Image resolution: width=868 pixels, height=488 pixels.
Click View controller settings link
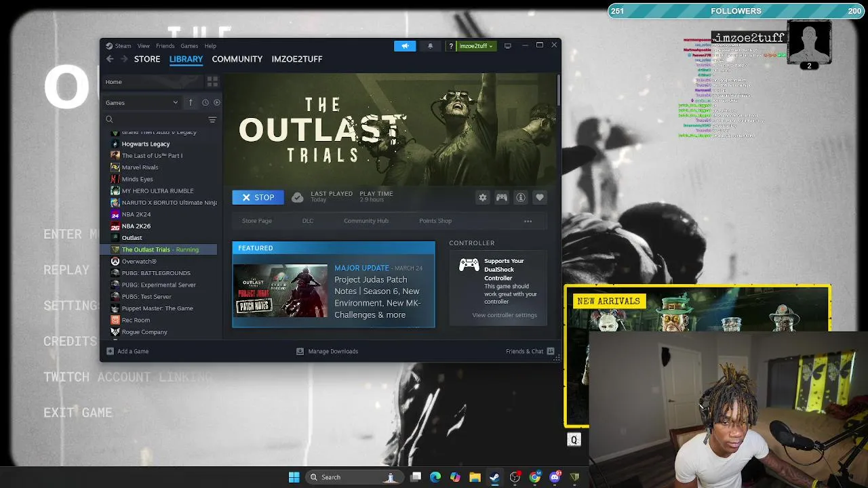[505, 315]
